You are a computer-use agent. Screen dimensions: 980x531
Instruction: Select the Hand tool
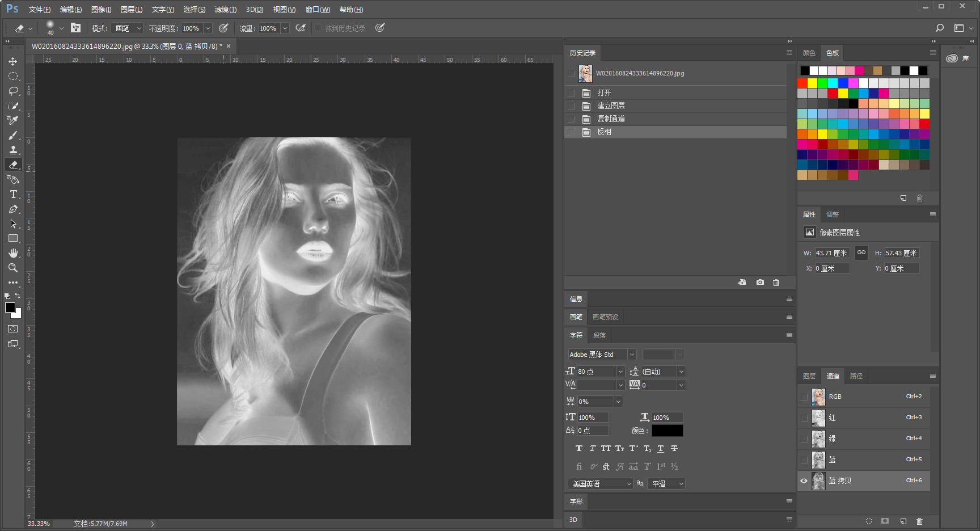(x=13, y=253)
